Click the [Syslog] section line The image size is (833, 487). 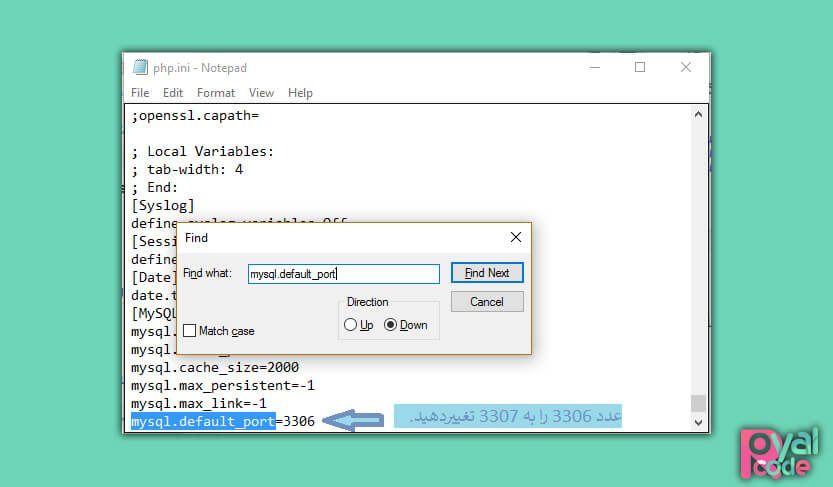(x=163, y=206)
